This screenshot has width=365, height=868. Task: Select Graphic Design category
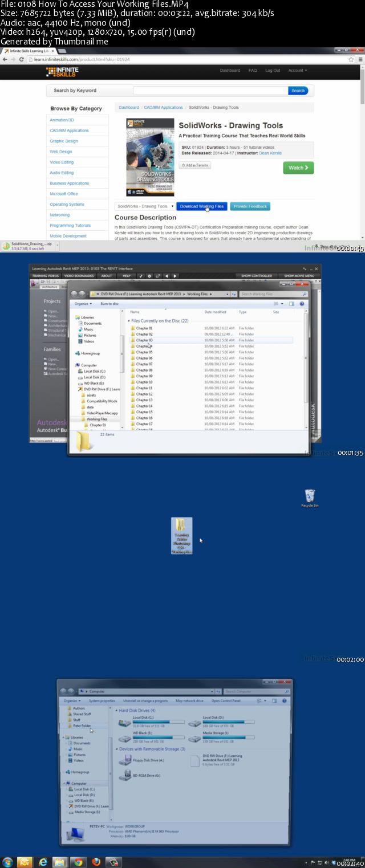tap(64, 141)
